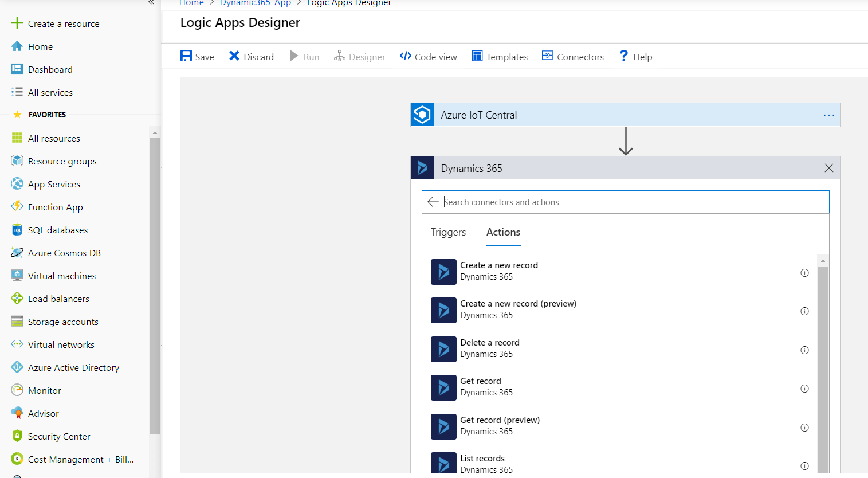
Task: Click the action list vertical scrollbar
Action: click(x=823, y=367)
